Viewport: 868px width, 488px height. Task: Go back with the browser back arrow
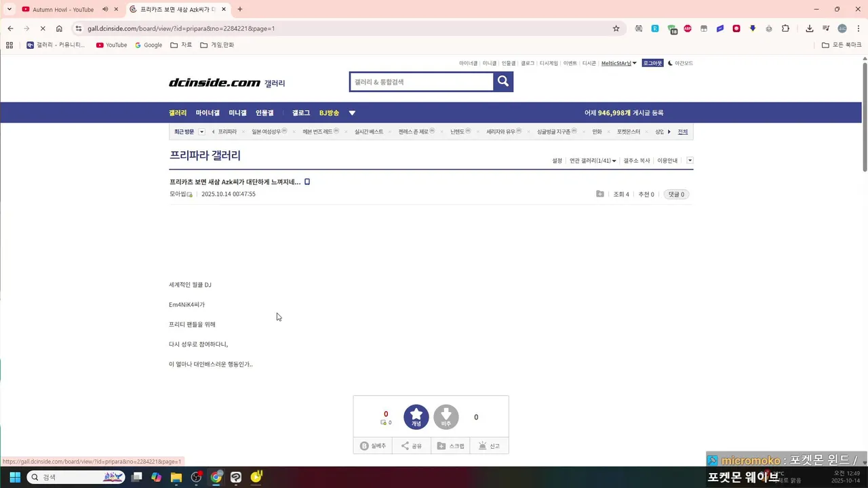pyautogui.click(x=10, y=28)
